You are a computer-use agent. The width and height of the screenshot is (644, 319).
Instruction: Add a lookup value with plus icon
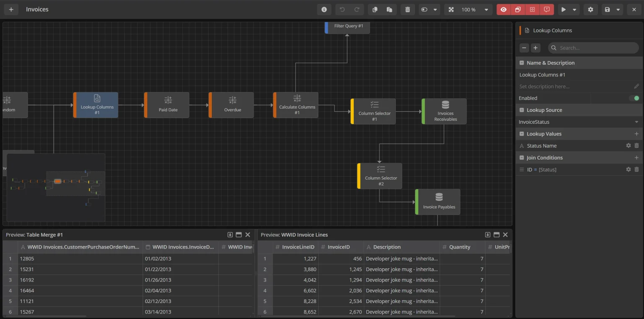coord(636,134)
